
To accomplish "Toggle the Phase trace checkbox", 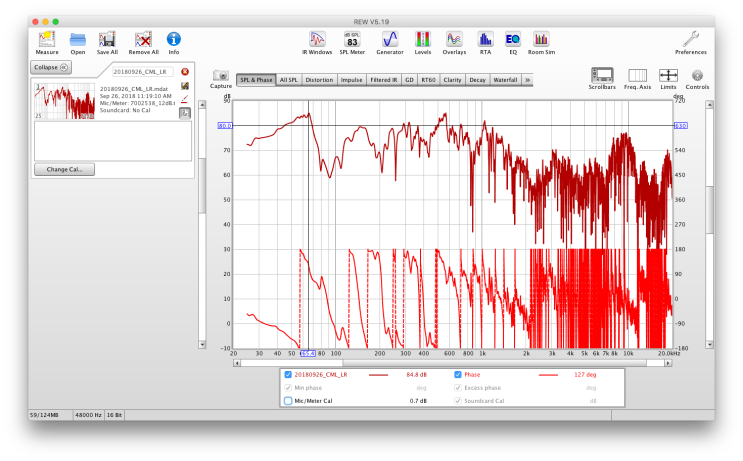I will (x=458, y=375).
